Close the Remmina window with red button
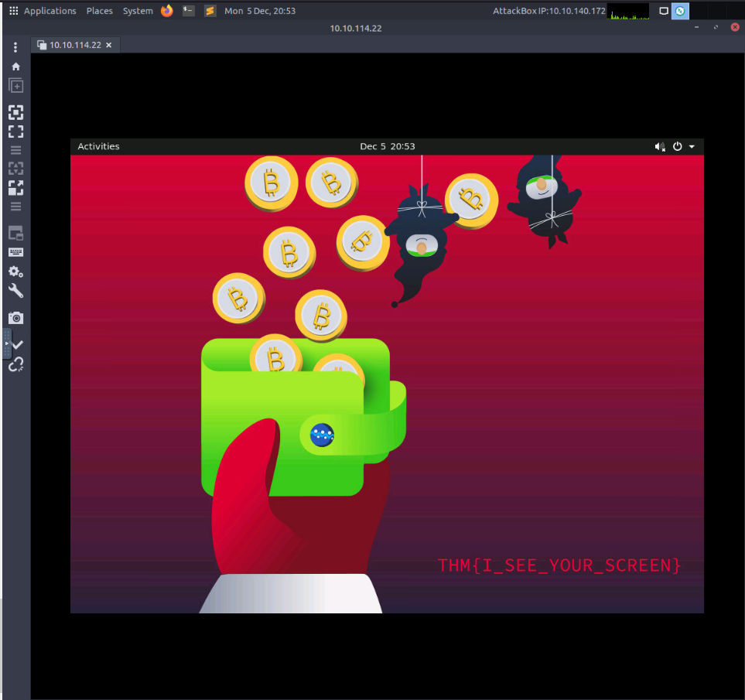 point(734,27)
